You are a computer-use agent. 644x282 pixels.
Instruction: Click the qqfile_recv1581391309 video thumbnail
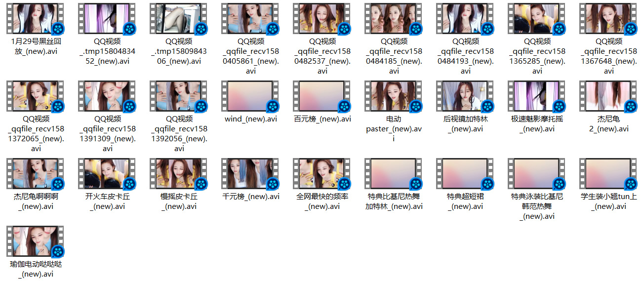coord(107,96)
